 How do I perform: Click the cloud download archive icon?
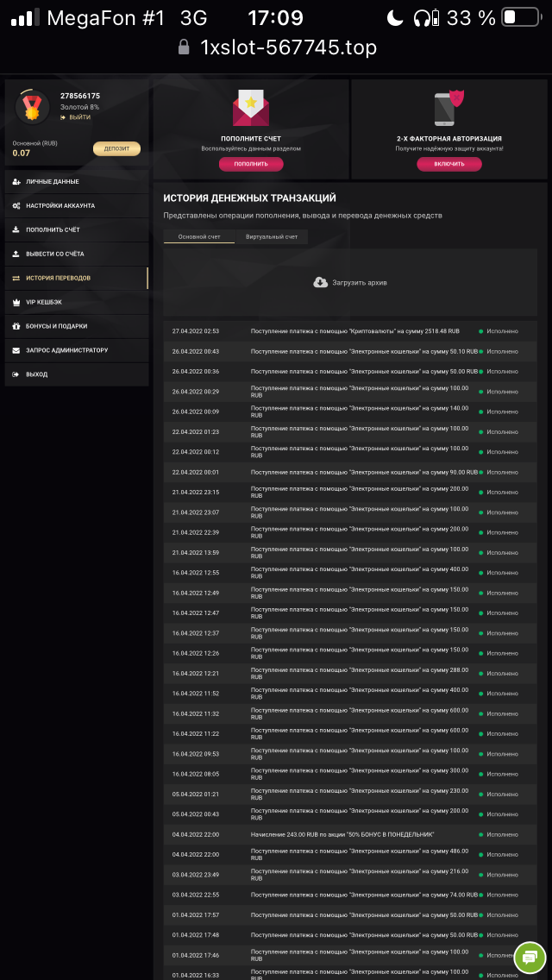[x=320, y=282]
